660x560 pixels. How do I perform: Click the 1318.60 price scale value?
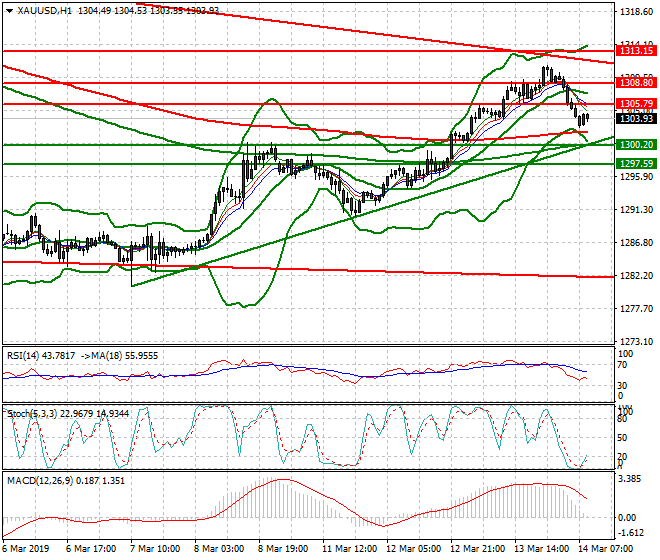coord(637,12)
